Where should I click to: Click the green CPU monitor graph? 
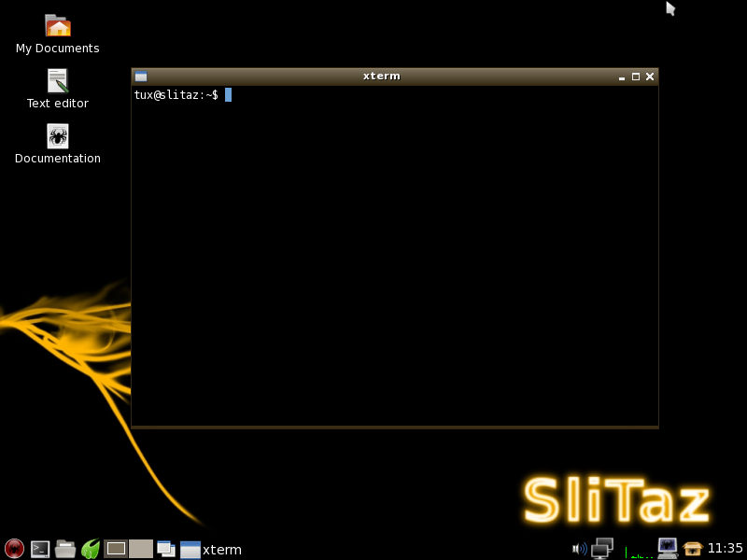point(639,551)
